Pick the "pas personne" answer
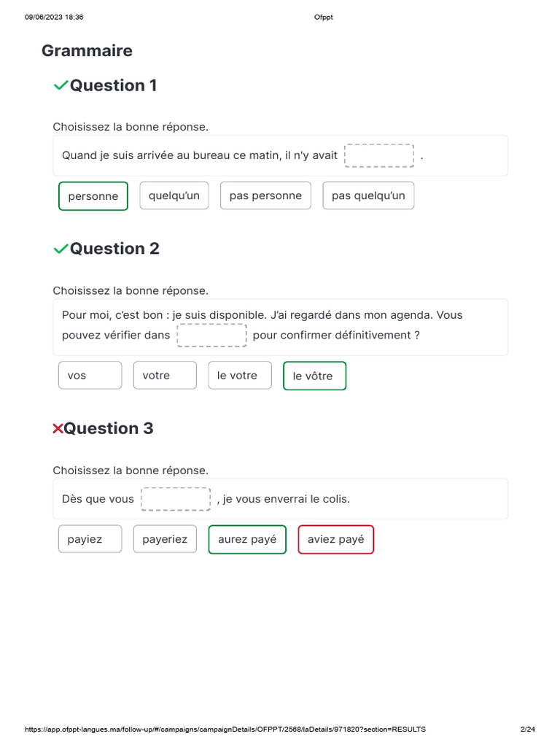This screenshot has height=747, width=560. coord(265,196)
